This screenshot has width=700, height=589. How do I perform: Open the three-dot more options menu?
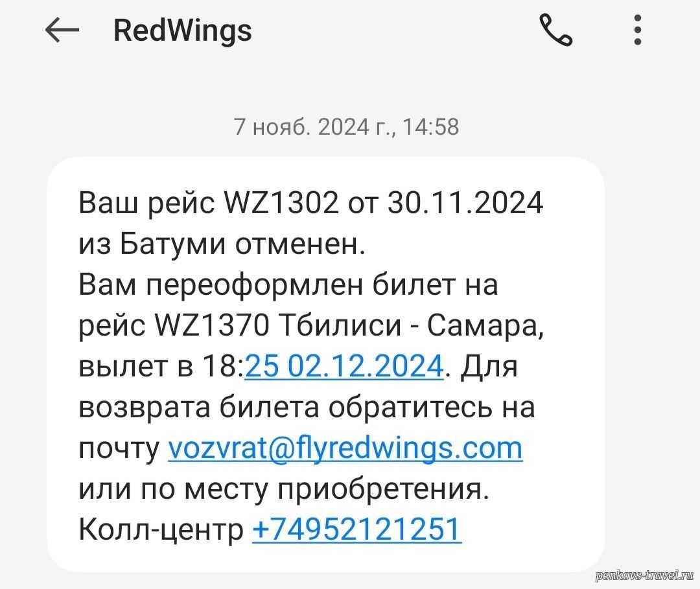pos(638,30)
